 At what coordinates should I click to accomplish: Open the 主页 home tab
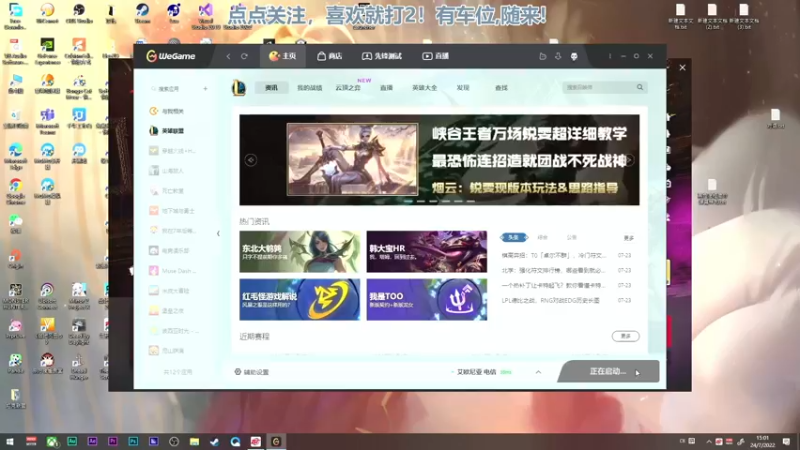[283, 56]
